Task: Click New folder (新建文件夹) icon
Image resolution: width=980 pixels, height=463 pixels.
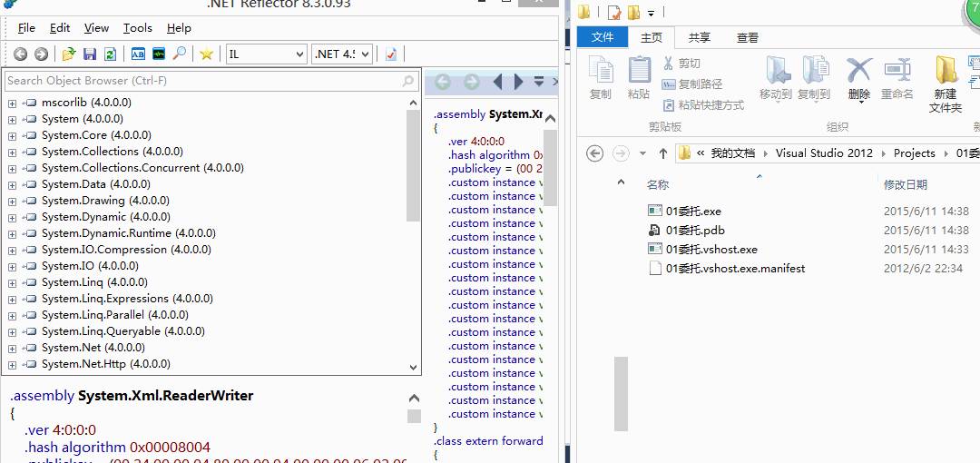Action: (x=946, y=70)
